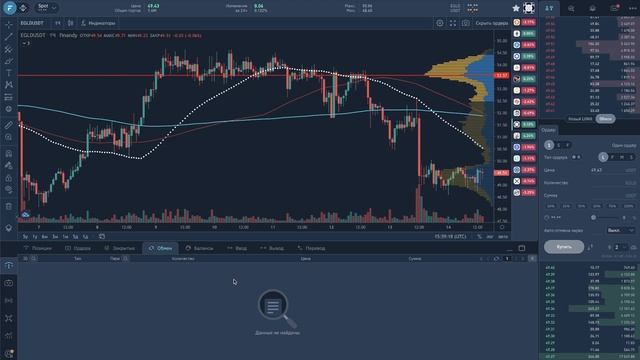Refresh the exchange table
Image resolution: width=640 pixels, height=360 pixels.
[496, 259]
